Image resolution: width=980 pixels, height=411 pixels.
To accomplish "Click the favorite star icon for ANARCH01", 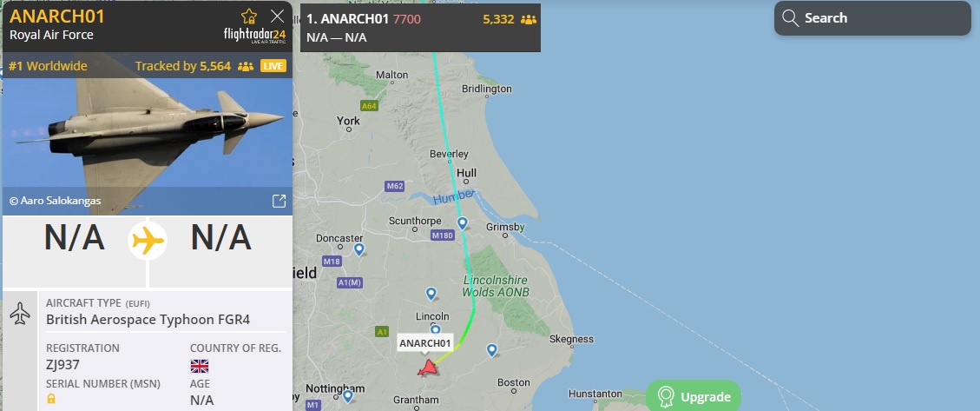I will [249, 17].
